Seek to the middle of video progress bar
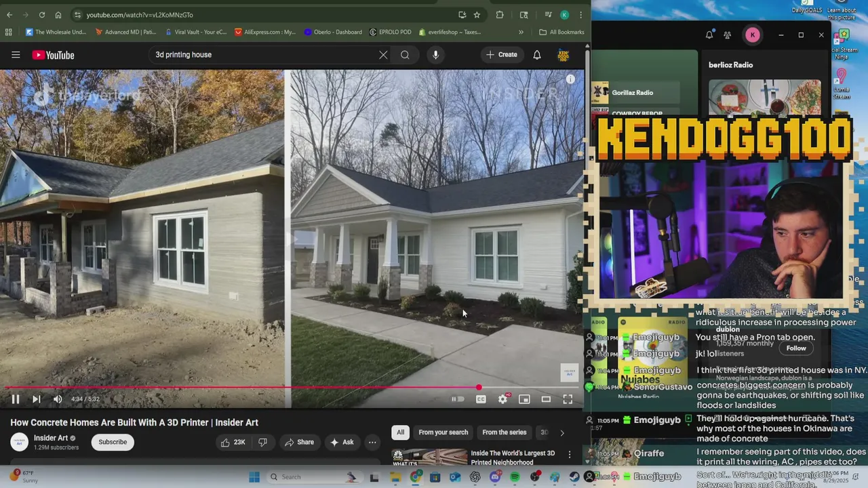Image resolution: width=868 pixels, height=488 pixels. (x=292, y=388)
